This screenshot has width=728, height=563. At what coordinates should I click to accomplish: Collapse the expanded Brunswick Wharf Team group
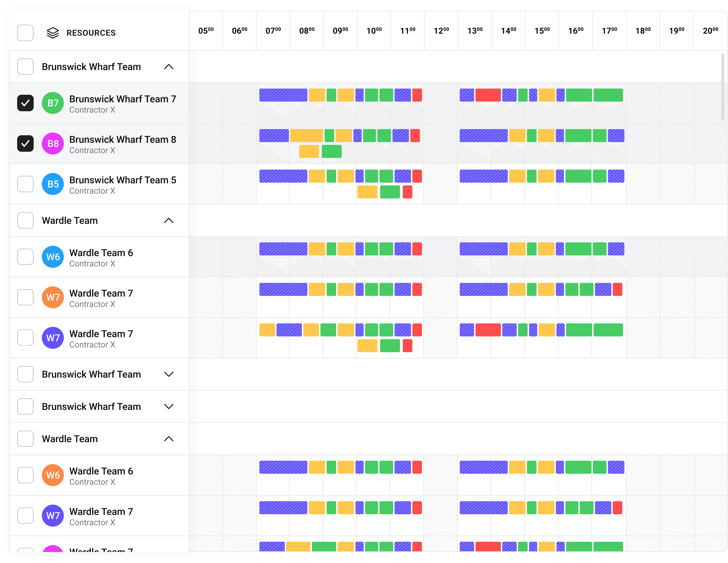tap(169, 67)
